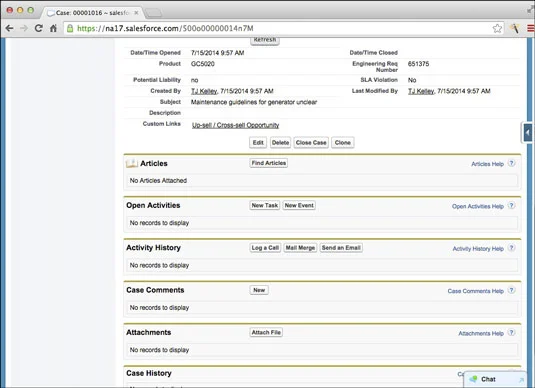
Task: Click Find Articles button
Action: coord(269,163)
